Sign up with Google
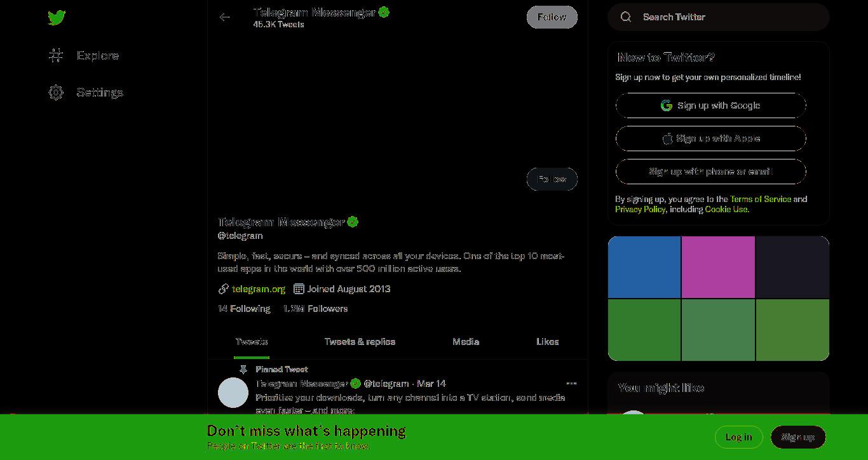Screen dimensions: 868x460 pyautogui.click(x=710, y=105)
